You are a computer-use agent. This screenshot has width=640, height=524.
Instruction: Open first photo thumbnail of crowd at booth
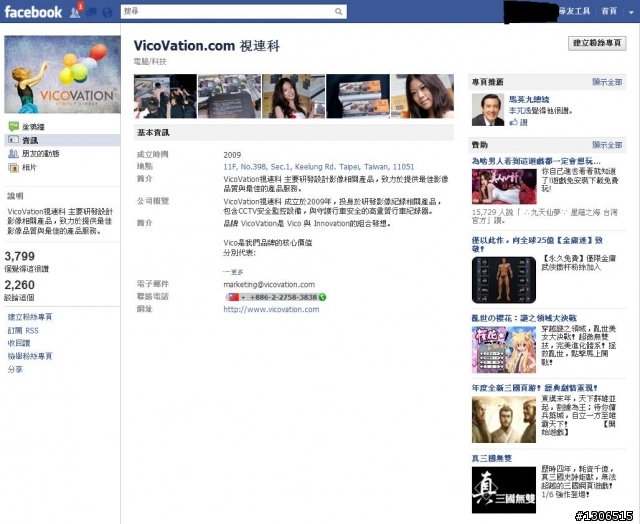coord(165,96)
